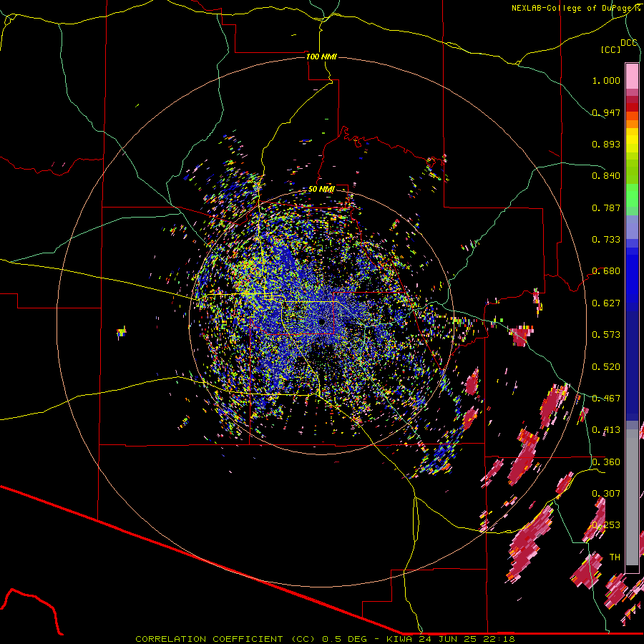Click the 50 NMI range ring label
This screenshot has height=644, width=644.
point(321,190)
